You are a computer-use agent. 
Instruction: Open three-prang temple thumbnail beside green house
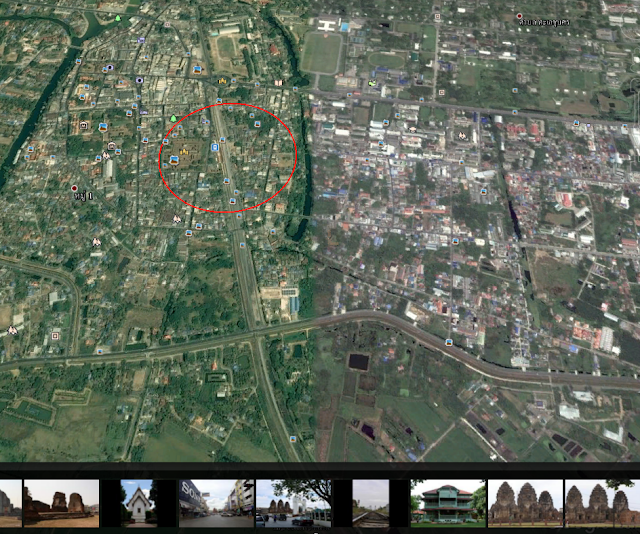pos(525,503)
